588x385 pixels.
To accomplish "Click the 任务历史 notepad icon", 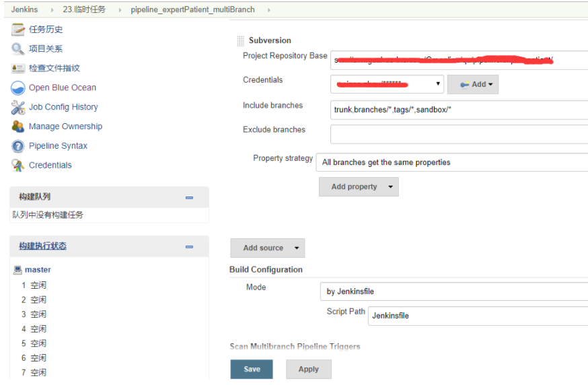I will (x=18, y=30).
